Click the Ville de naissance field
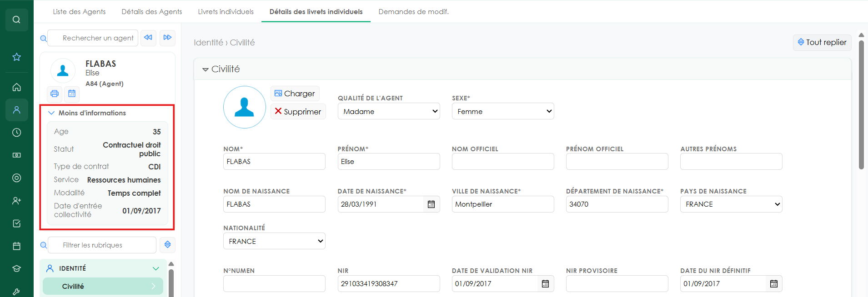Viewport: 868px width, 297px height. (x=503, y=204)
